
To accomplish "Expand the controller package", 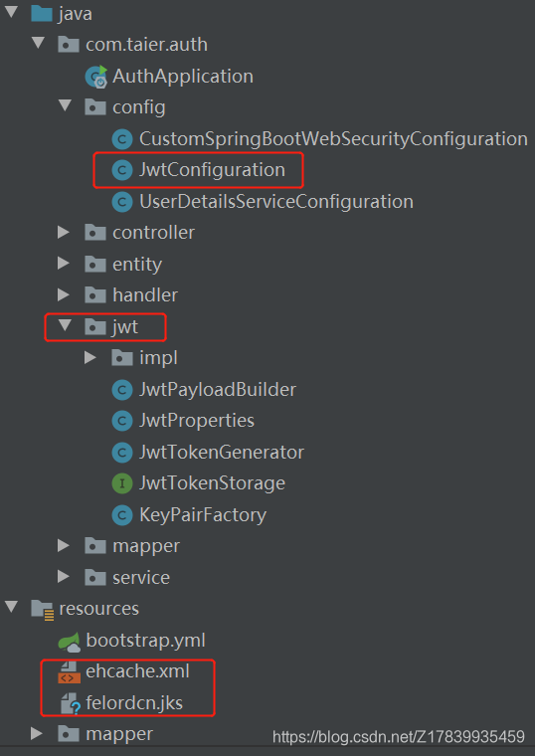I will click(x=63, y=233).
